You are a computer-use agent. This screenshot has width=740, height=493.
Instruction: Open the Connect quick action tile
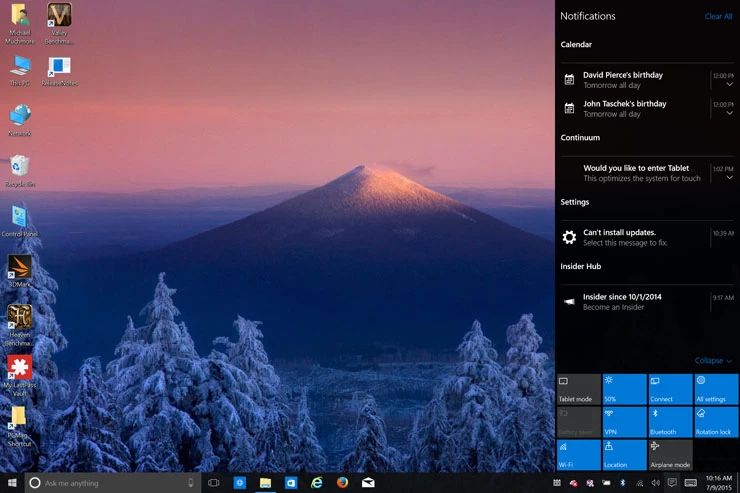coord(670,389)
